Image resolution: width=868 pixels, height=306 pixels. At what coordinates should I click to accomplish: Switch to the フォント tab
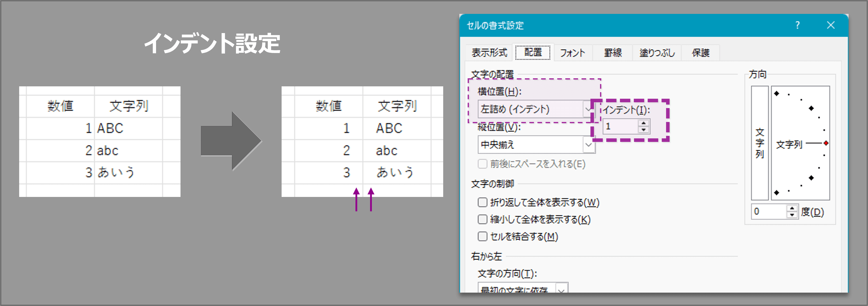573,53
